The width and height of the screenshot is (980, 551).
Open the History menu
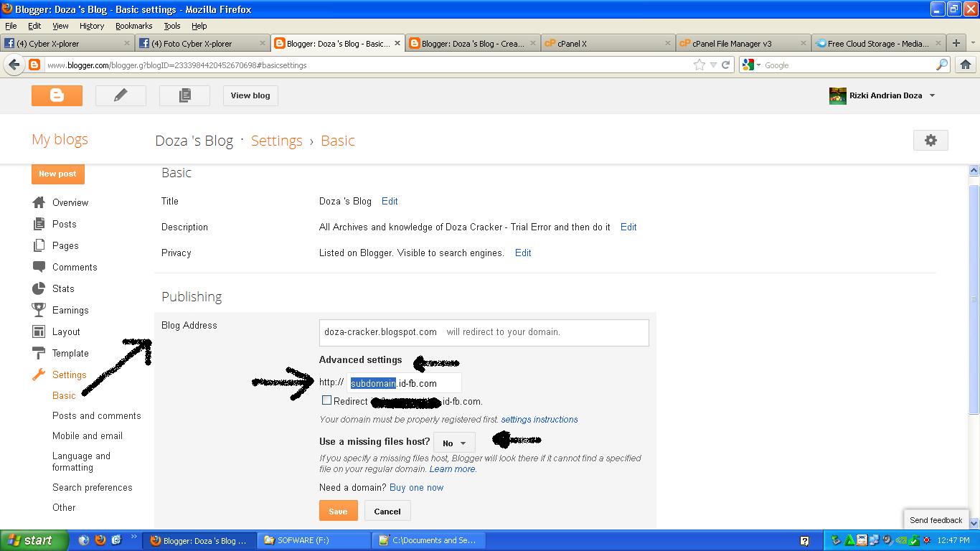click(x=92, y=26)
